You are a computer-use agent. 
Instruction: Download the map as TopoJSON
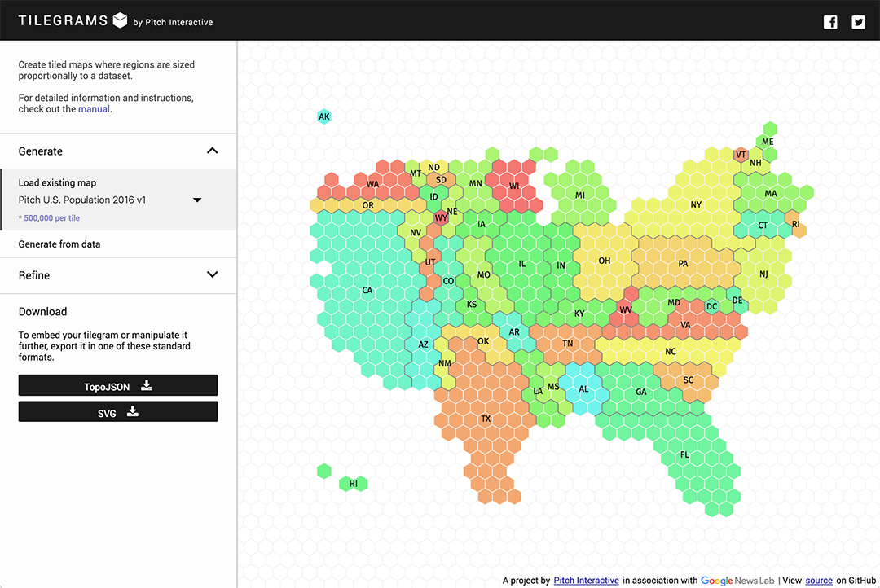pyautogui.click(x=117, y=384)
